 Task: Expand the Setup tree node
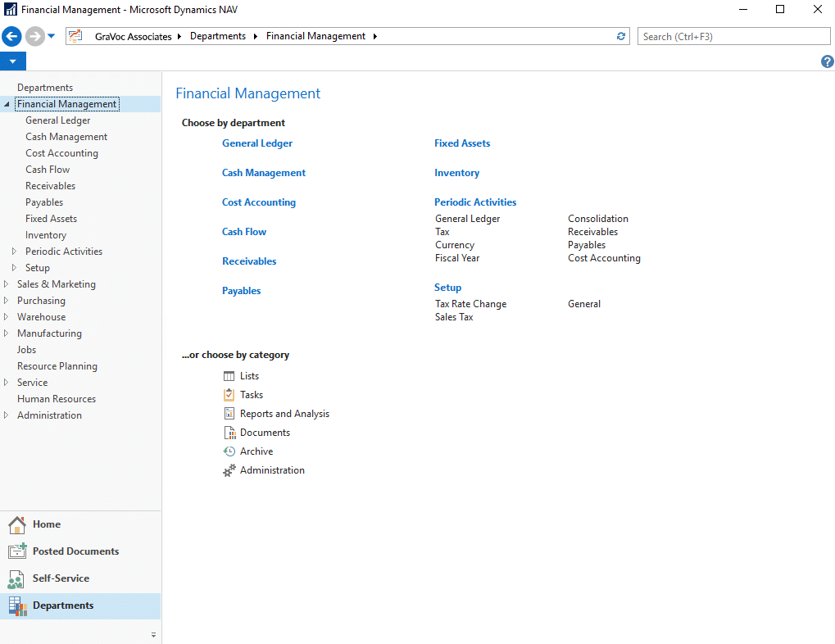pyautogui.click(x=15, y=267)
